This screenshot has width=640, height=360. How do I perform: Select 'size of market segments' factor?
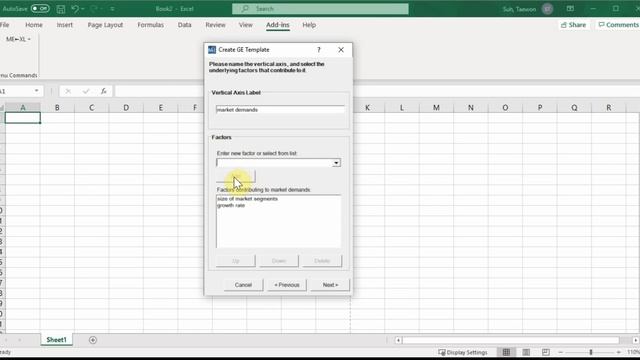click(x=247, y=199)
